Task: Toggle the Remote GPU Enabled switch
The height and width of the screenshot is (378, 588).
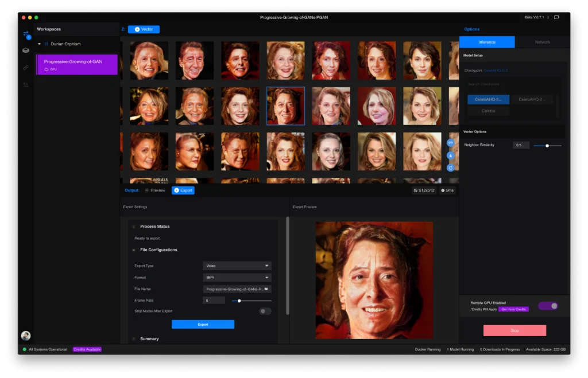Action: tap(548, 306)
